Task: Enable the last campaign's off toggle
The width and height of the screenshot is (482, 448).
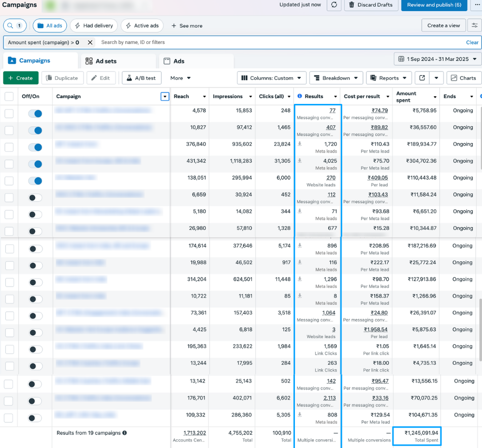Action: click(35, 418)
